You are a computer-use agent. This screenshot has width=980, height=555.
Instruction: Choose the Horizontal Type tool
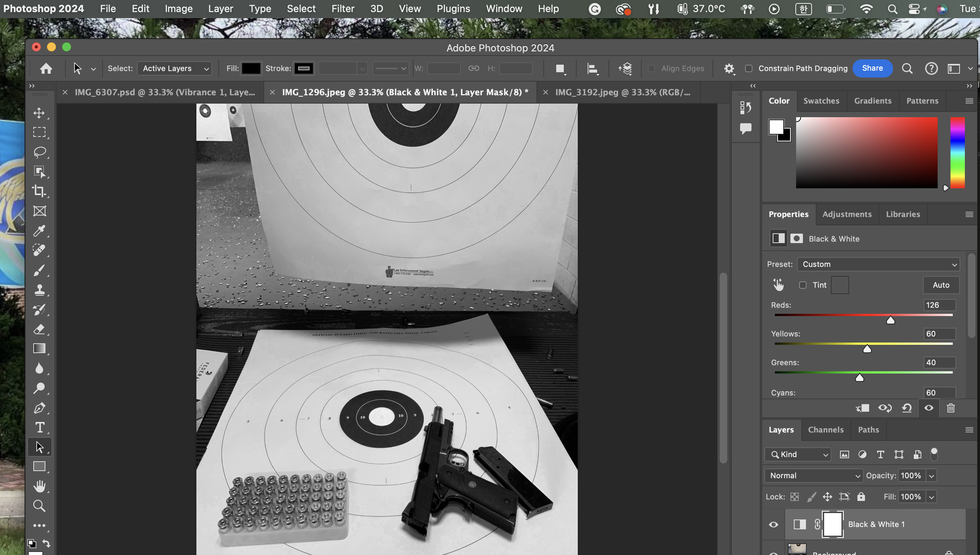(39, 427)
